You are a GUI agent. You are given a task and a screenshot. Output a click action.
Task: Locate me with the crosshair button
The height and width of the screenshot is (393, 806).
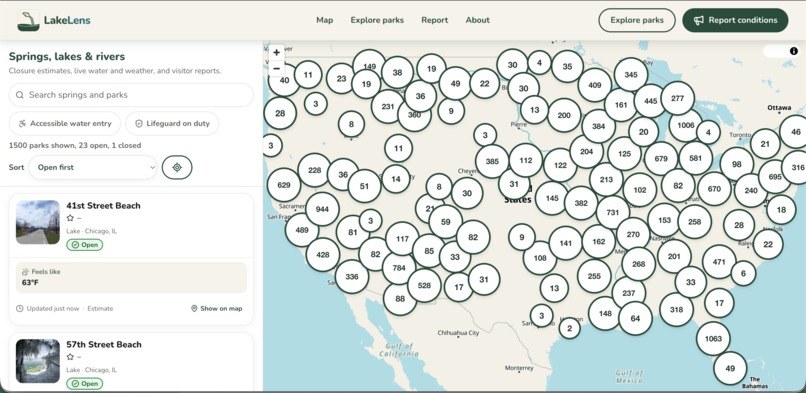177,167
